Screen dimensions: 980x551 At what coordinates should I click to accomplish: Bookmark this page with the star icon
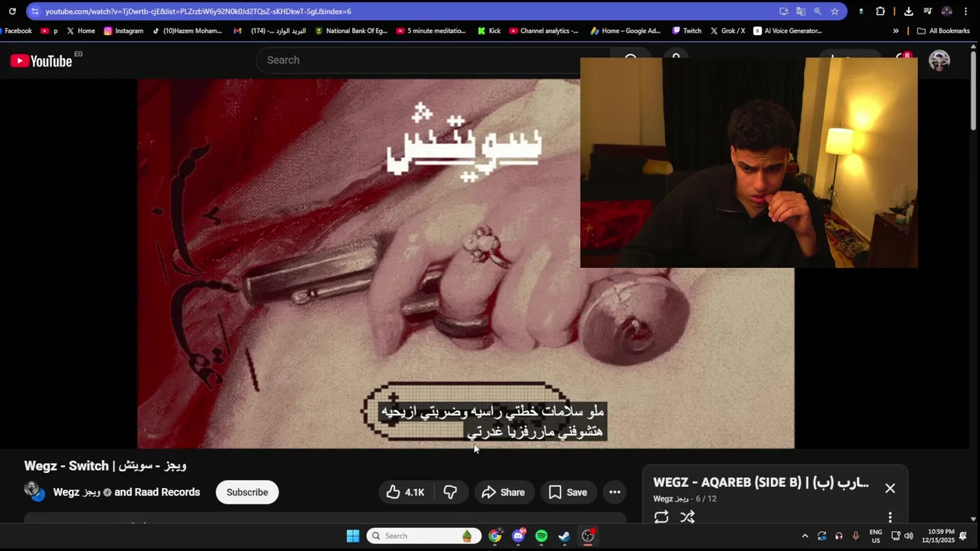835,11
